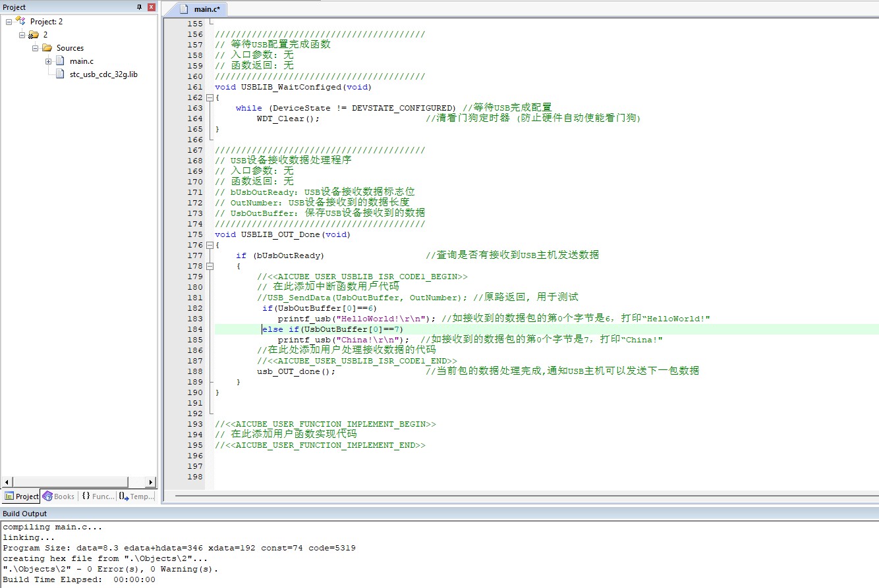
Task: Open the Functions tab
Action: tap(98, 496)
